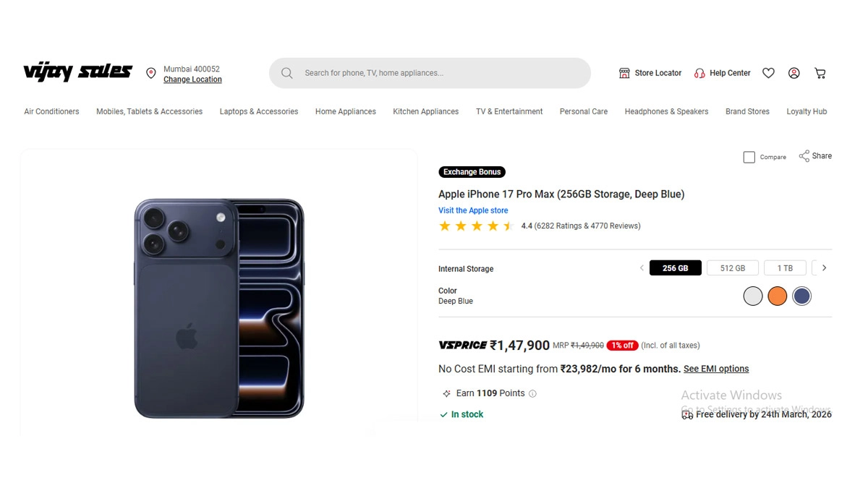The image size is (868, 488).
Task: Choose the orange color swatch
Action: coord(777,296)
